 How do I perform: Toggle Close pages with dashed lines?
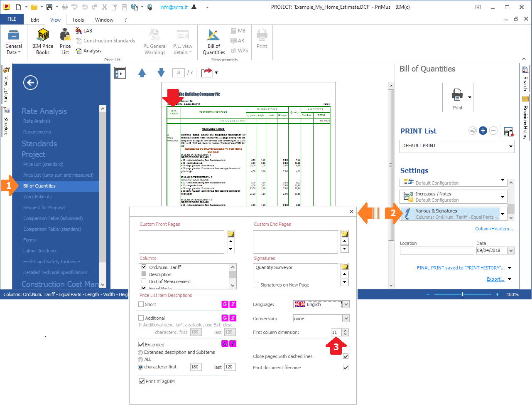[x=346, y=356]
